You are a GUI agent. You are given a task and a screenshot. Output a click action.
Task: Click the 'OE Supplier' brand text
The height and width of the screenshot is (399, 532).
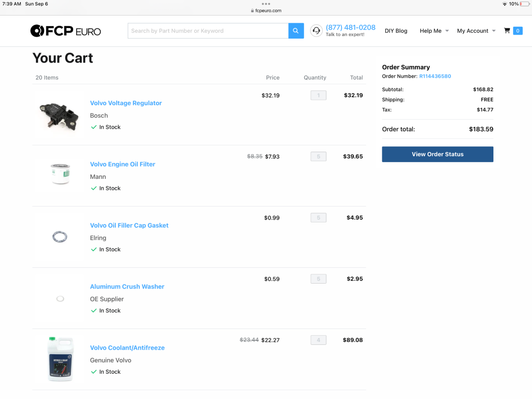point(107,299)
